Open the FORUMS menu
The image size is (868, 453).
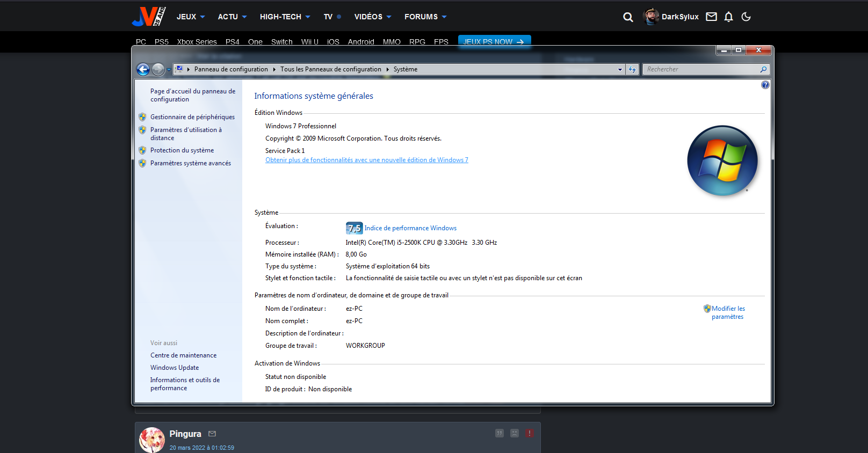coord(425,17)
